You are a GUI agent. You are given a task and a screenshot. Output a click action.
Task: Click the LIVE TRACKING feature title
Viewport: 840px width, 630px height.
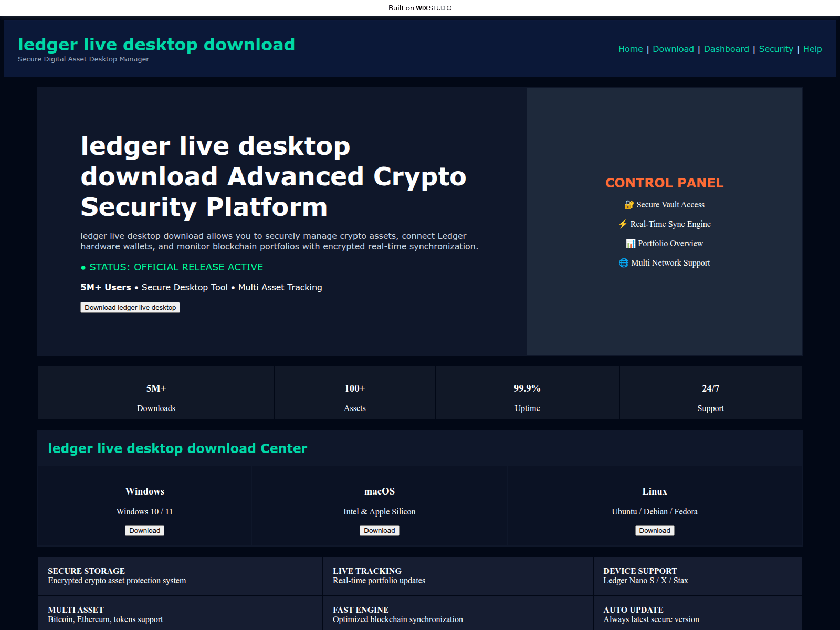[x=367, y=571]
